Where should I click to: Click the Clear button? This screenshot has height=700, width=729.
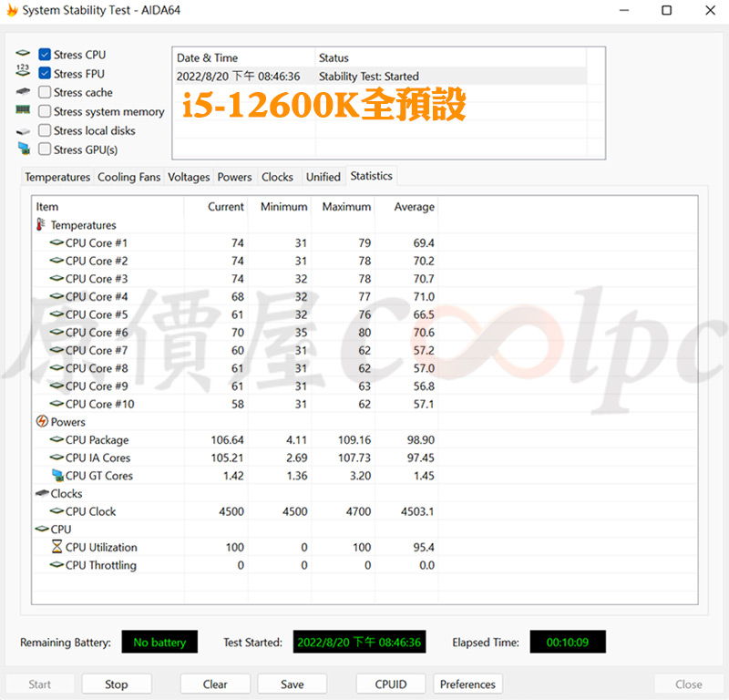tap(215, 684)
